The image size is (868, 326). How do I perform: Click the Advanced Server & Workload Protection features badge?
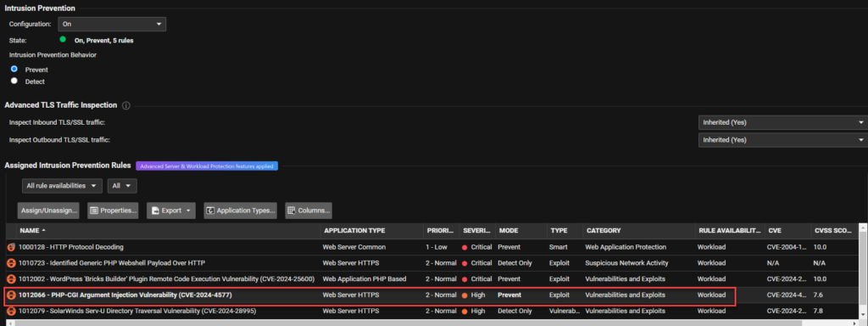207,166
